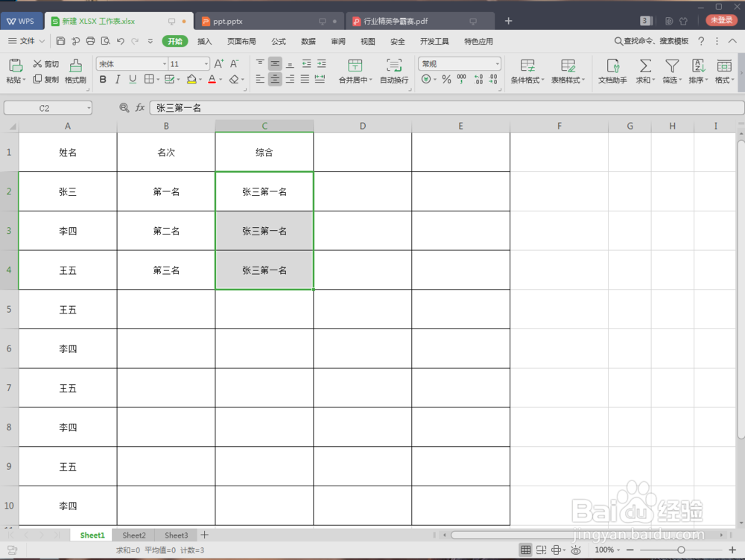Click the fx insert function button

pos(140,108)
